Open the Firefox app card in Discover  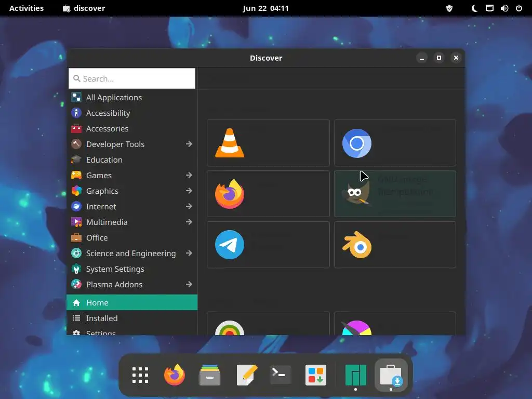pos(268,194)
